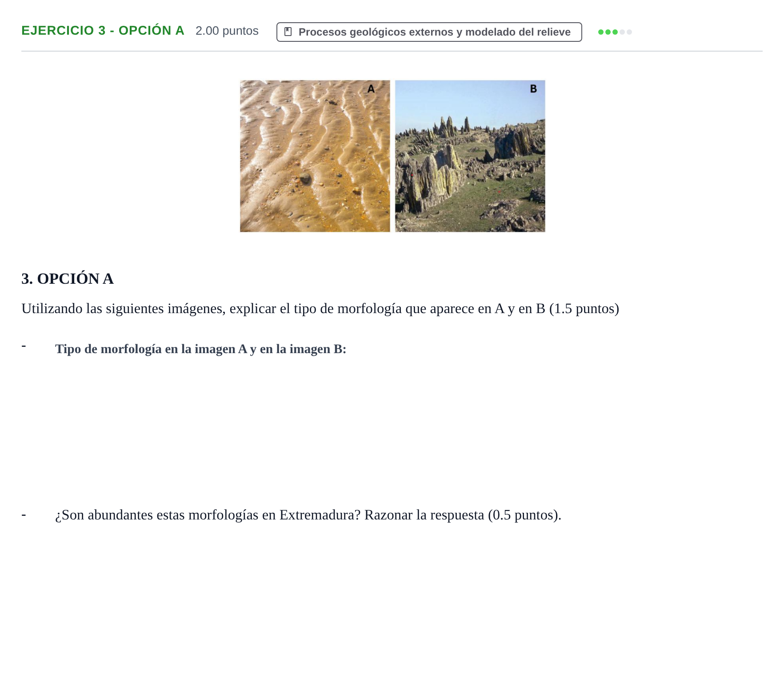Select the '2.00 puntos' score text

[227, 31]
